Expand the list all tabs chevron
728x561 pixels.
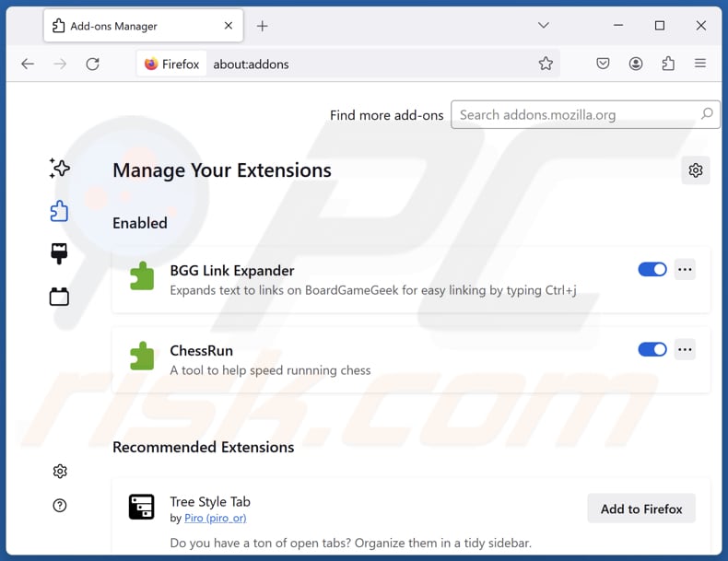point(544,26)
